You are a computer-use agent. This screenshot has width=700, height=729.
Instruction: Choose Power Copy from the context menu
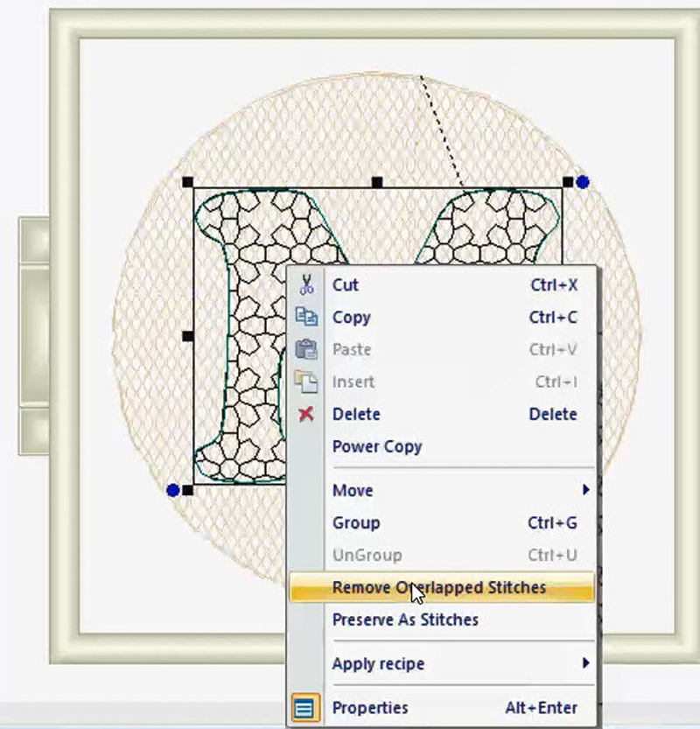[x=377, y=446]
